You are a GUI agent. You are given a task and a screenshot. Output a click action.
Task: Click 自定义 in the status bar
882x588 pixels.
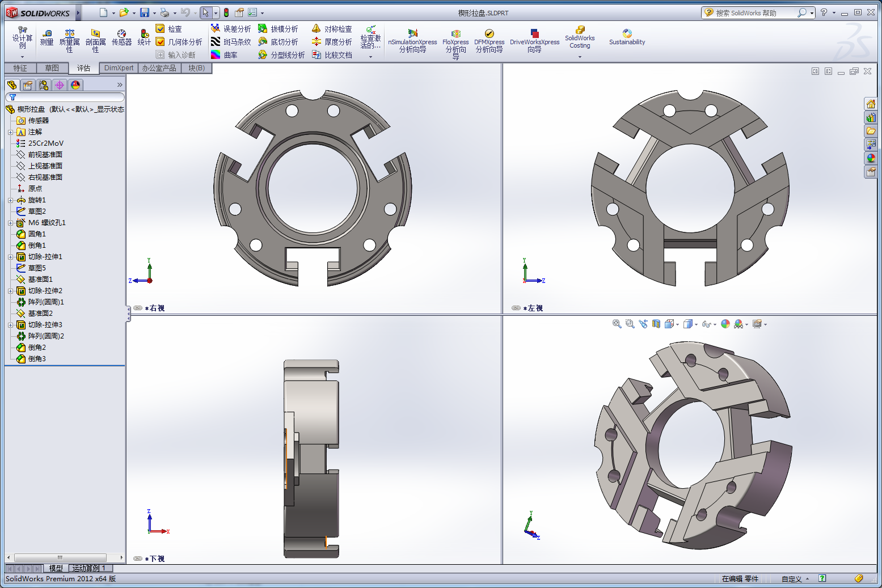791,579
